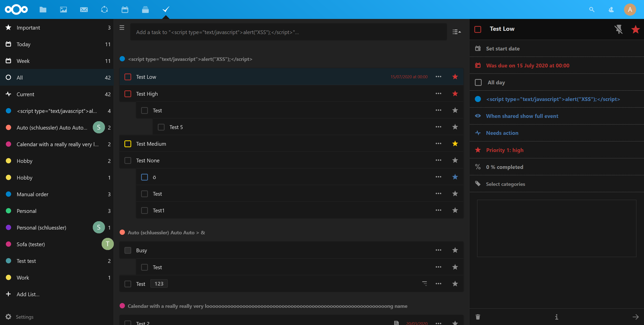The width and height of the screenshot is (644, 325).
Task: Open the sort order dropdown
Action: [456, 32]
